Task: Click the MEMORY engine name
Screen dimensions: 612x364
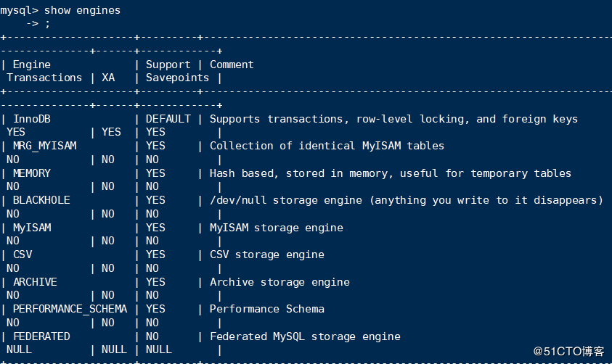Action: tap(32, 173)
